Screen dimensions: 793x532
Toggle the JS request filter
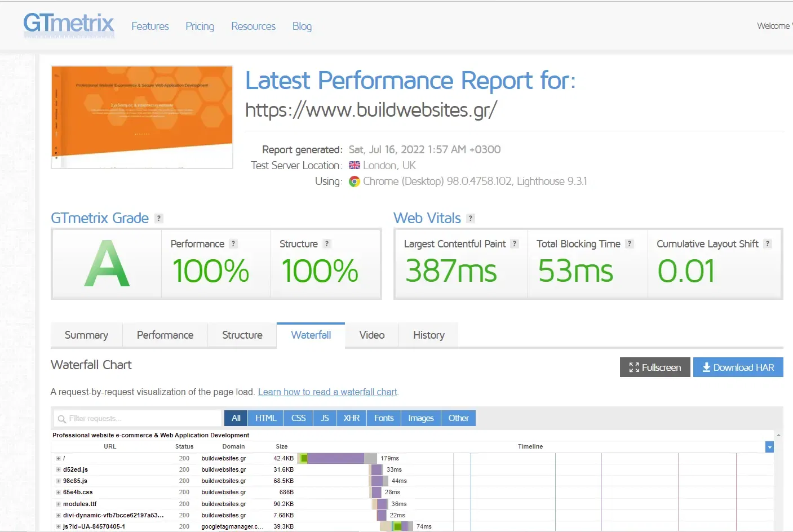(x=324, y=418)
